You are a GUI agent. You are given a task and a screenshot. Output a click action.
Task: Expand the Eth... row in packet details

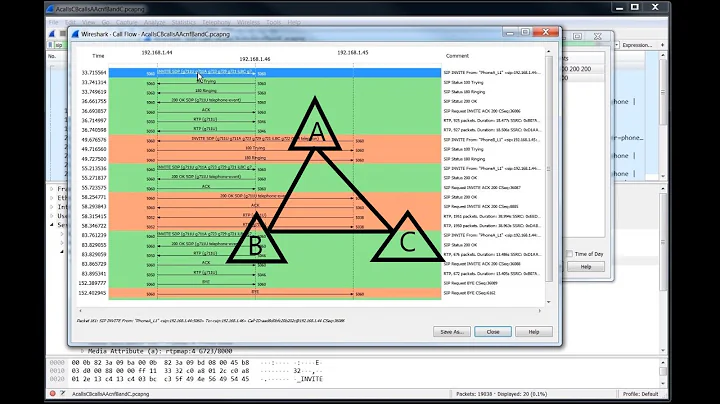pos(52,198)
